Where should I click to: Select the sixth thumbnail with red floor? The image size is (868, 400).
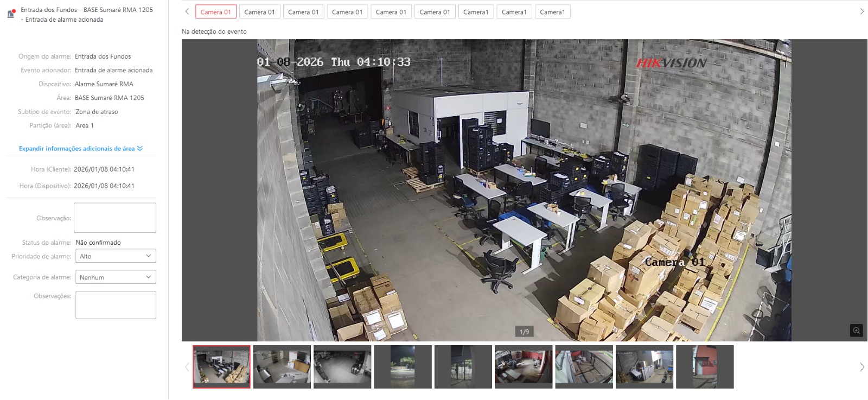tap(524, 367)
